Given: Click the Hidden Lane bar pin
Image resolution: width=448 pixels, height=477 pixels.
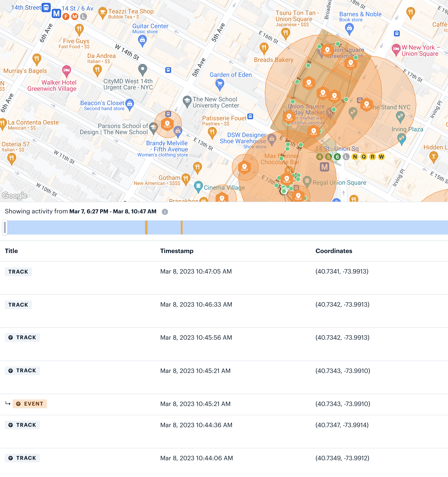Looking at the screenshot, I should click(x=434, y=157).
